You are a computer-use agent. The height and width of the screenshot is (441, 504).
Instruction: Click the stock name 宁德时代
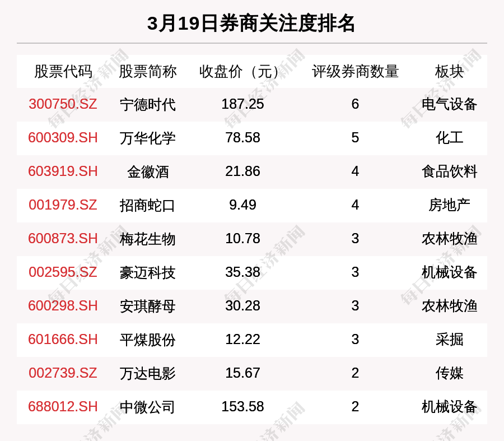pos(147,104)
